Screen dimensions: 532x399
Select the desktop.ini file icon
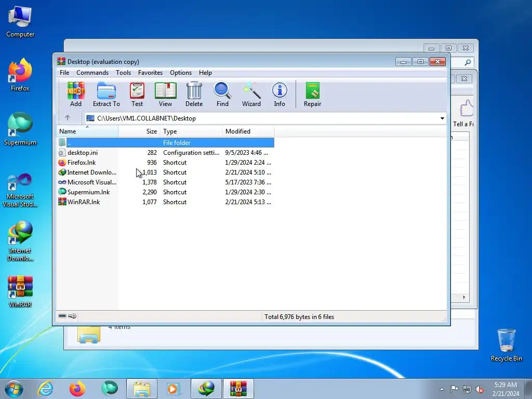click(62, 153)
